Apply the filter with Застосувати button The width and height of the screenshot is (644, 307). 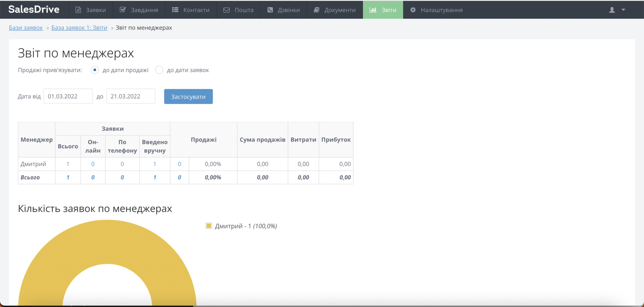pos(188,96)
